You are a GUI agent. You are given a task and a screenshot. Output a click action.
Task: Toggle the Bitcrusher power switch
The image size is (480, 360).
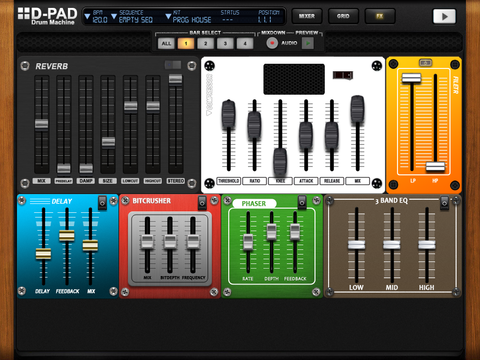click(202, 202)
